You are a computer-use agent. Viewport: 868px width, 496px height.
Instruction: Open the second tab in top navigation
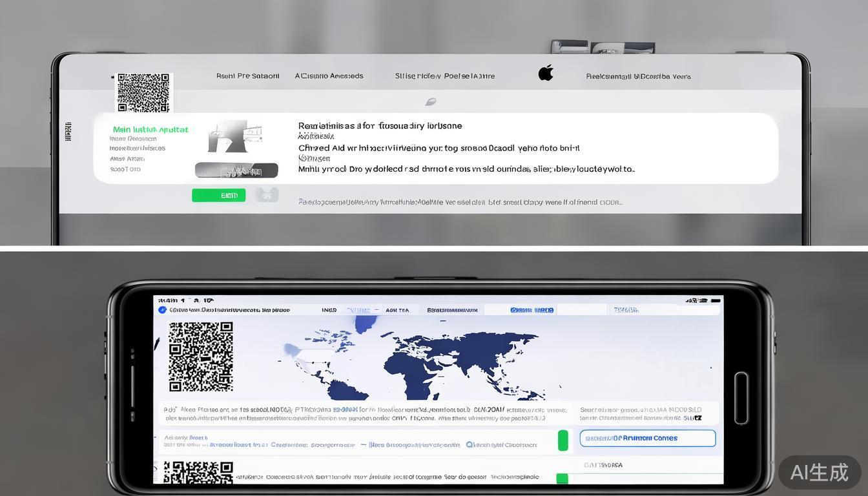click(329, 76)
